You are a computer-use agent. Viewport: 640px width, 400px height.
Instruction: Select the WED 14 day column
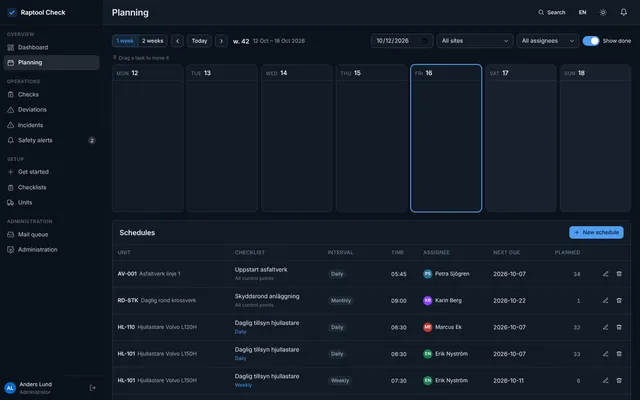pos(297,138)
